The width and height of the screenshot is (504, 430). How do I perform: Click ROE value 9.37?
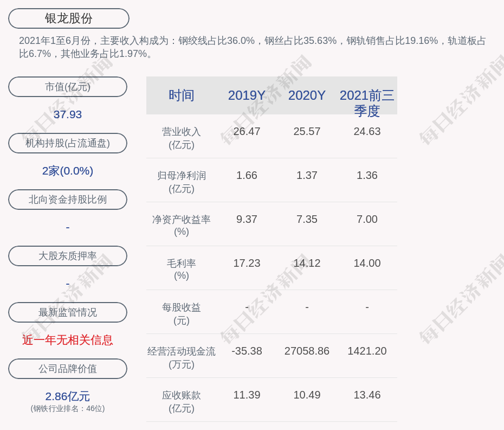[x=247, y=220]
